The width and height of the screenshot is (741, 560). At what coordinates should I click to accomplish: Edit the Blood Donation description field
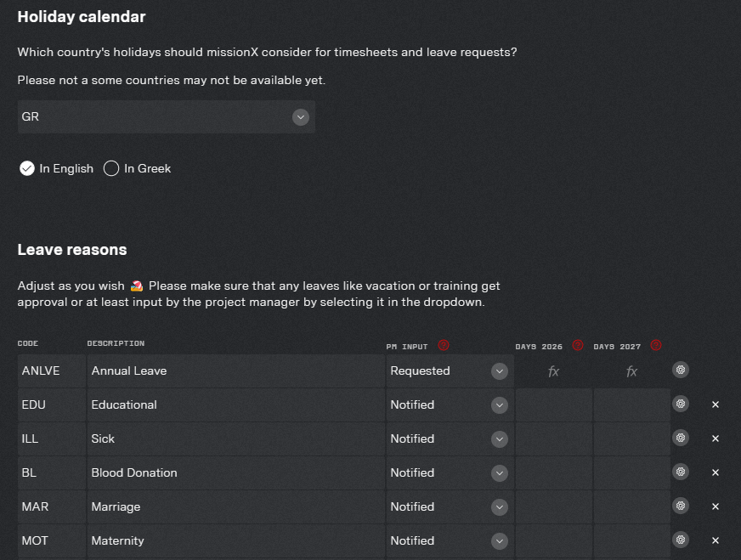pyautogui.click(x=236, y=473)
